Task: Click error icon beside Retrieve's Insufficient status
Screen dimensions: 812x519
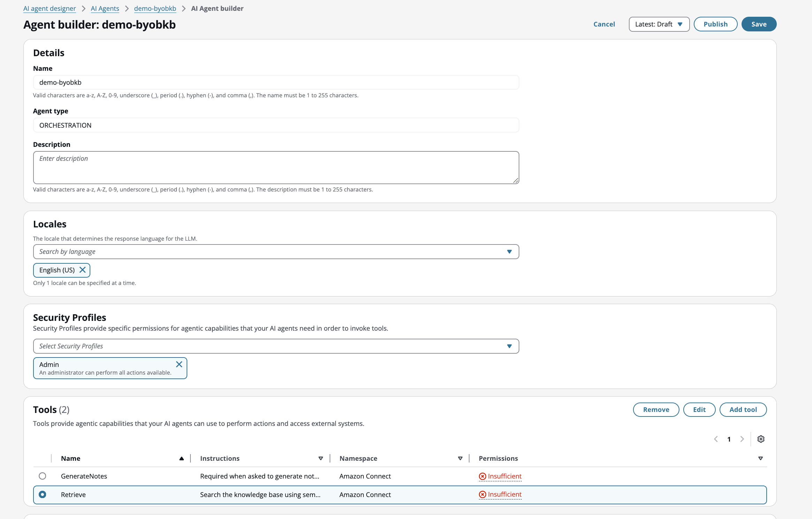Action: click(482, 495)
